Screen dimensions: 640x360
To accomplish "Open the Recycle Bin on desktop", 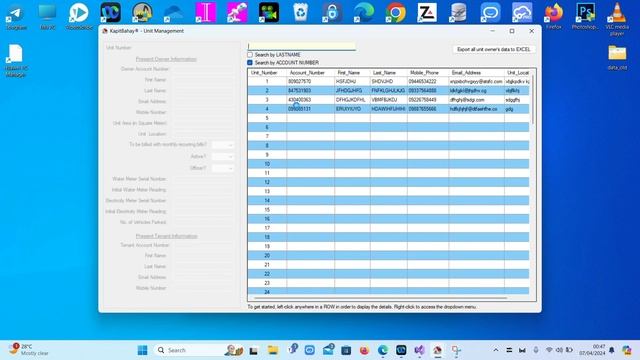I will click(x=300, y=13).
